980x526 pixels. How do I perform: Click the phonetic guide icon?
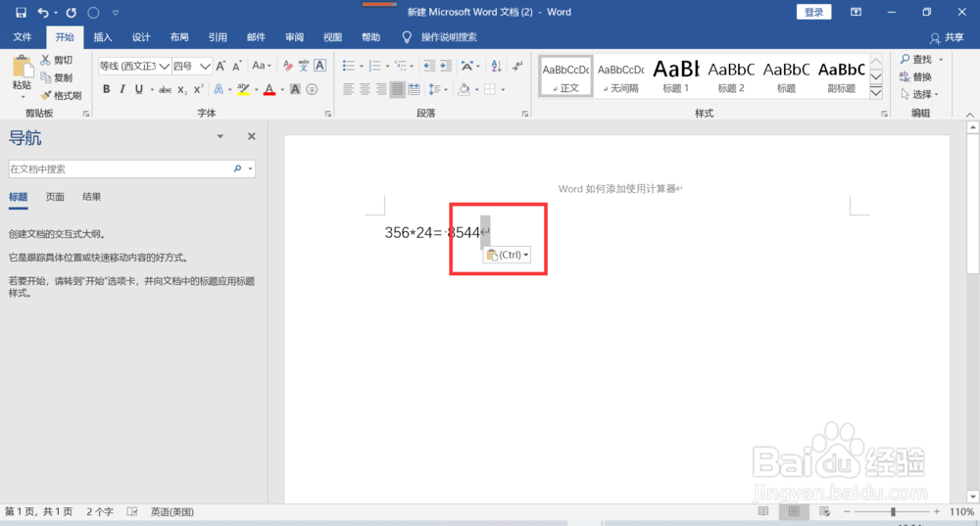click(x=304, y=66)
